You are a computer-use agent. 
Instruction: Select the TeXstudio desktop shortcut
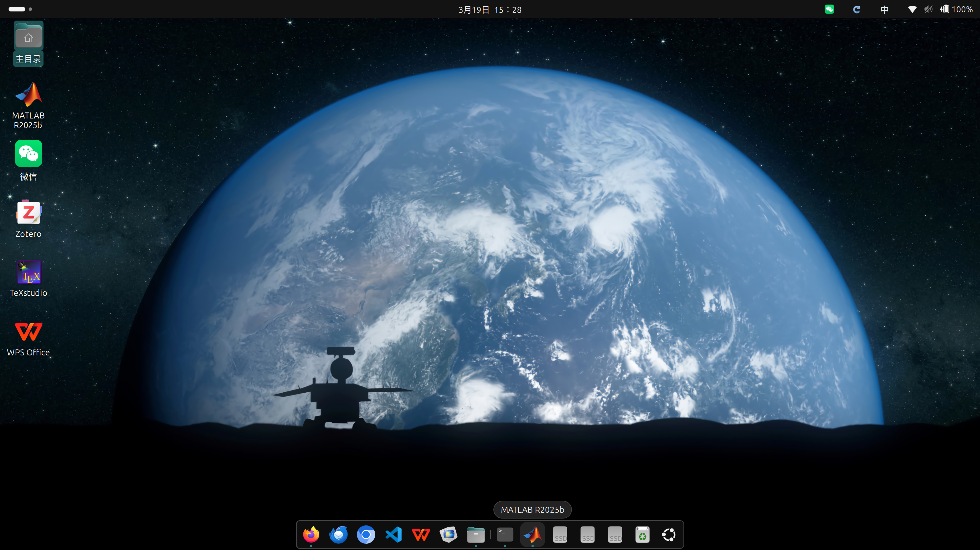28,278
